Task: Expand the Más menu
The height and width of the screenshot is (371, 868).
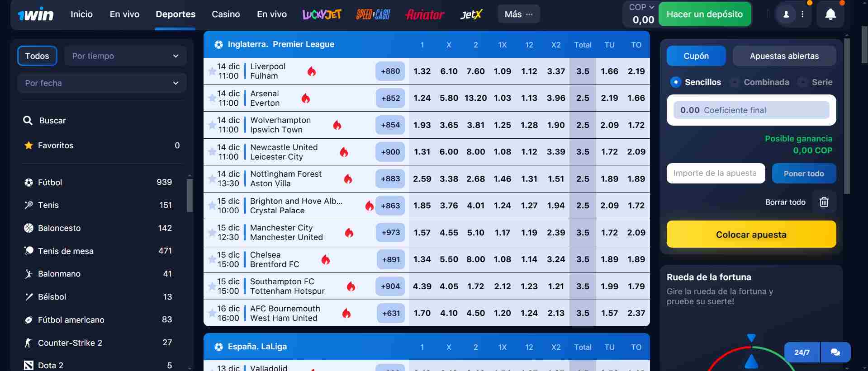Action: (519, 14)
